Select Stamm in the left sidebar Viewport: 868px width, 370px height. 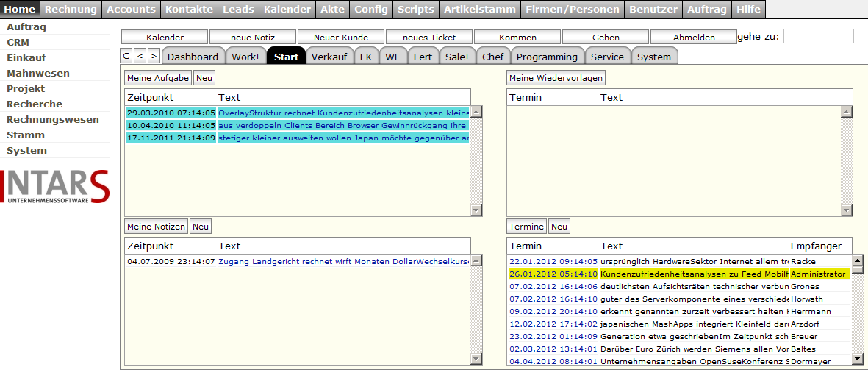point(26,135)
